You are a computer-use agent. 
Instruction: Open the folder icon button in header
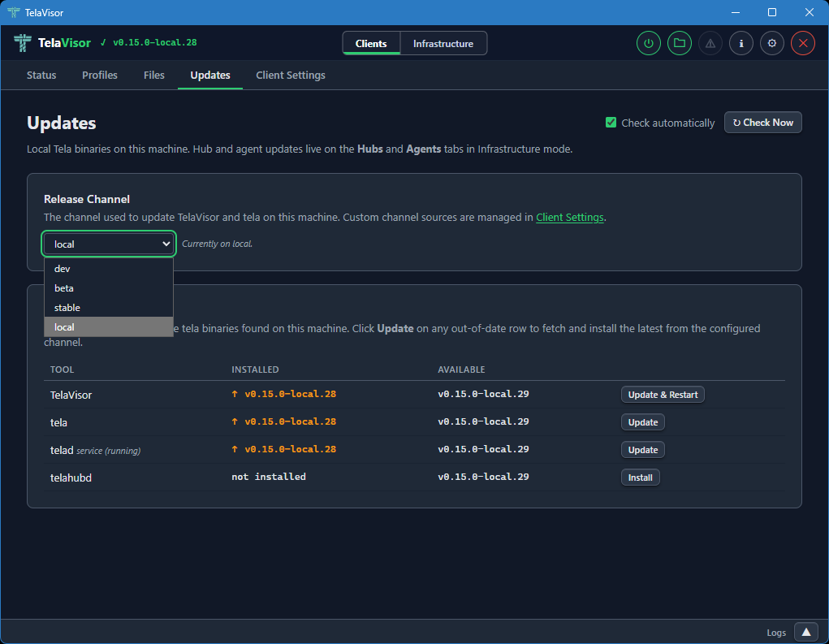pos(680,43)
